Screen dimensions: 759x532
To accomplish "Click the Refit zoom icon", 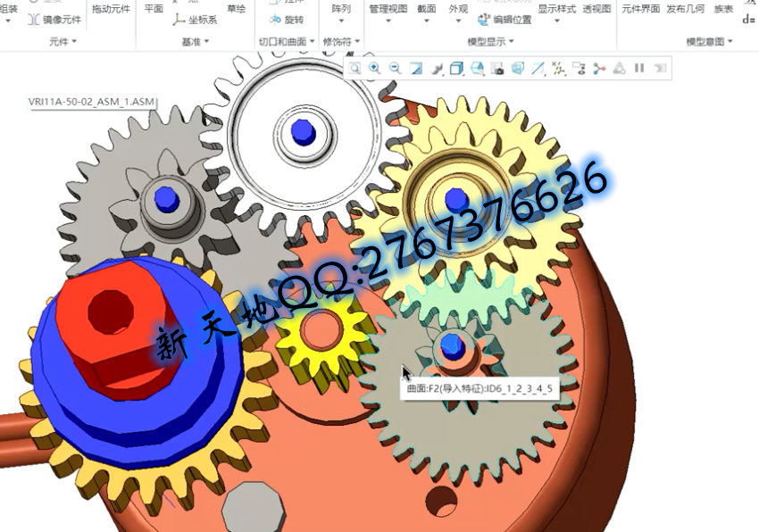I will 355,68.
